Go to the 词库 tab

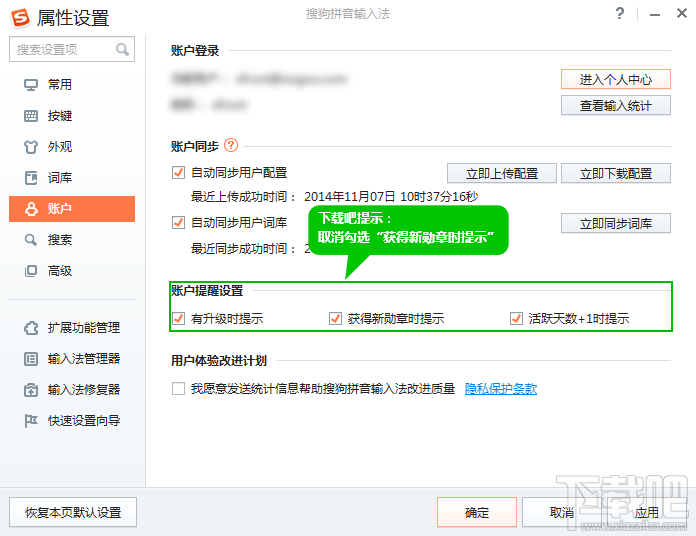[x=72, y=178]
